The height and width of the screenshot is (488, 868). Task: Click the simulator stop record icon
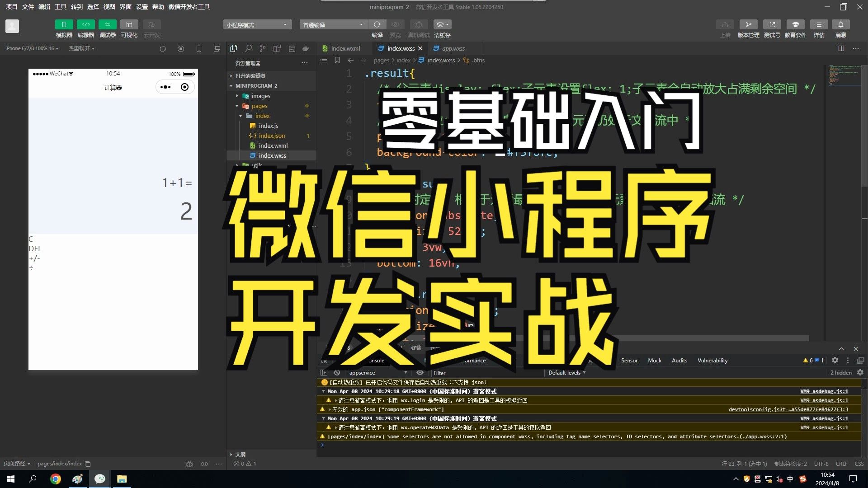[181, 49]
